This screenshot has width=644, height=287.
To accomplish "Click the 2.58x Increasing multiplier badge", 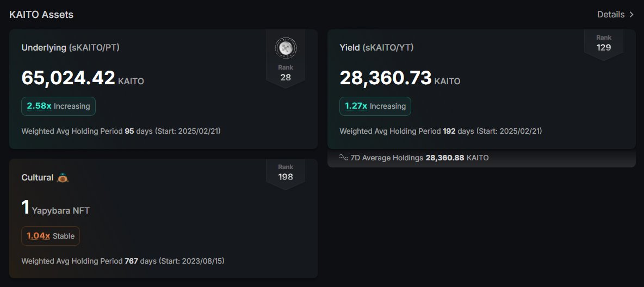I will 58,106.
